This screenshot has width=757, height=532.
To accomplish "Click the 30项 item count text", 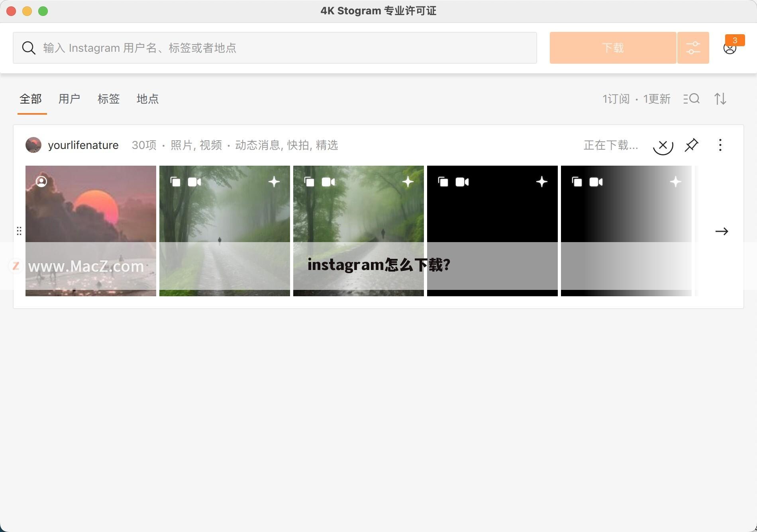I will (x=144, y=145).
